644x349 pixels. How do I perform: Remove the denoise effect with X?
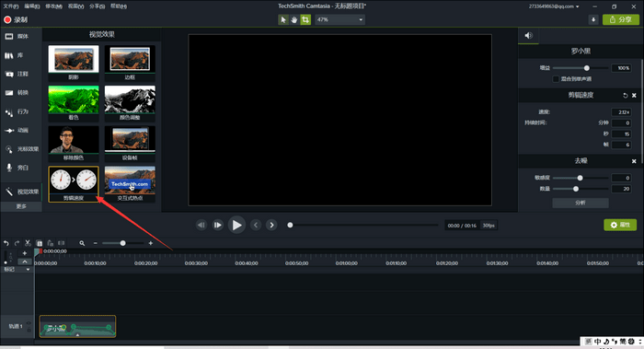634,161
